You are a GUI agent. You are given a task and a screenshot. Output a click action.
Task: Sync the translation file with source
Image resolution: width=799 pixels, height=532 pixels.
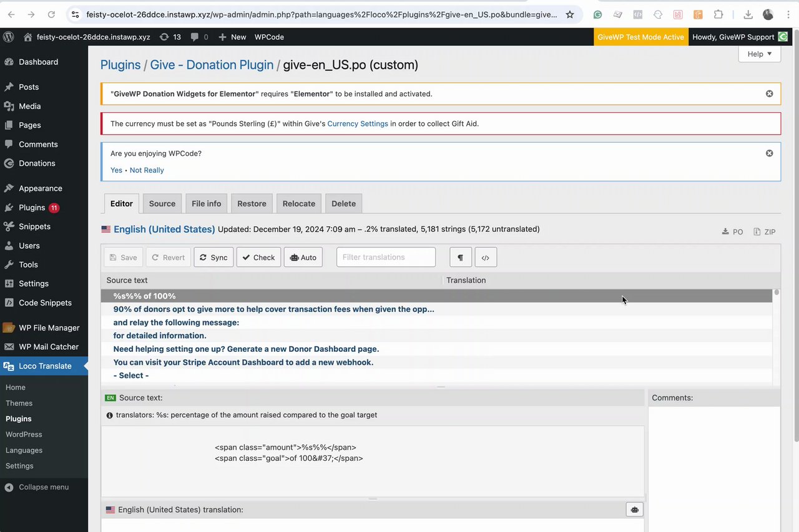[x=213, y=257]
